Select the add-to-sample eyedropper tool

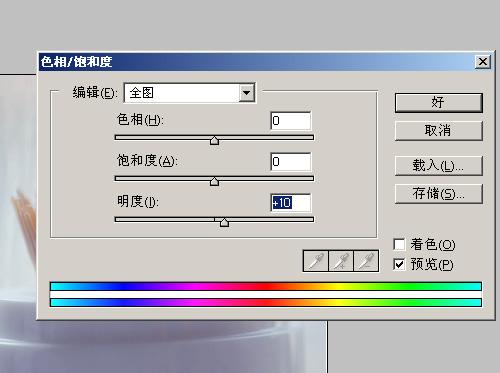coord(341,261)
